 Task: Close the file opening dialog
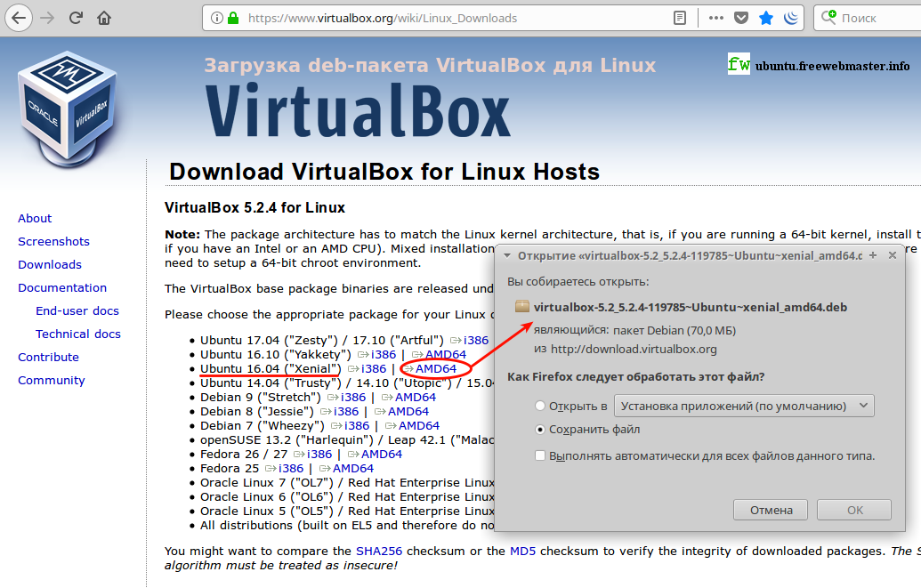pyautogui.click(x=893, y=255)
